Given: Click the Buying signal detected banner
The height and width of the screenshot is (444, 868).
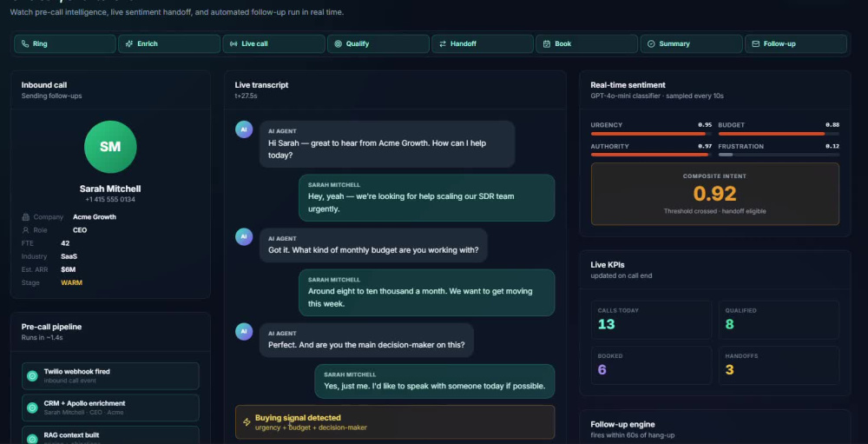Looking at the screenshot, I should click(395, 421).
